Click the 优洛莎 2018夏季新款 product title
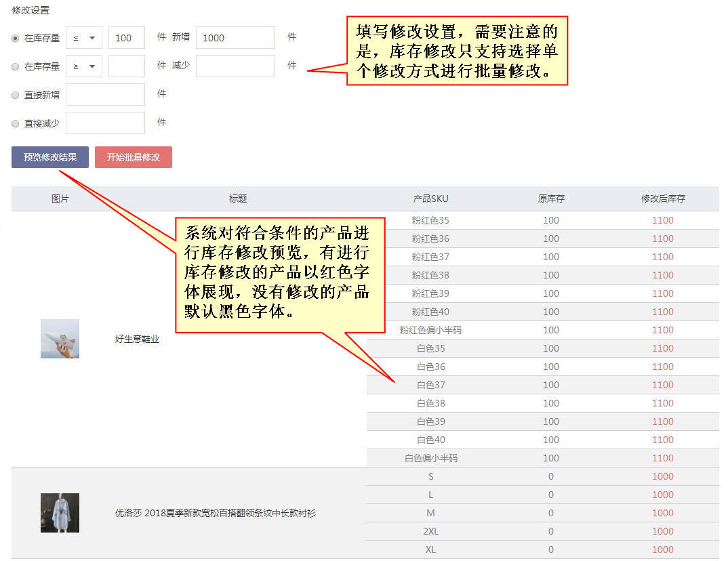728x561 pixels. coord(216,513)
